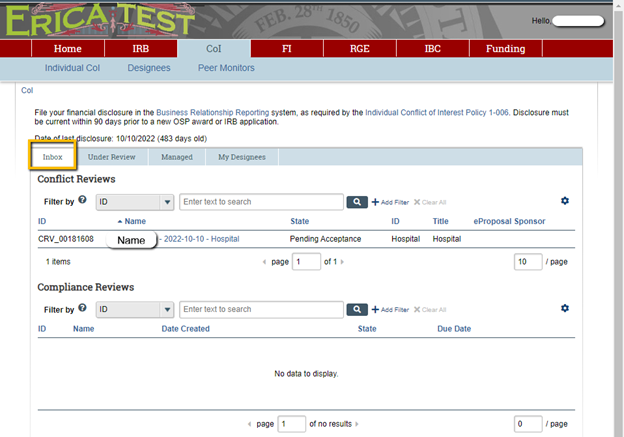Sort Compliance Reviews by Due Date

(x=454, y=329)
